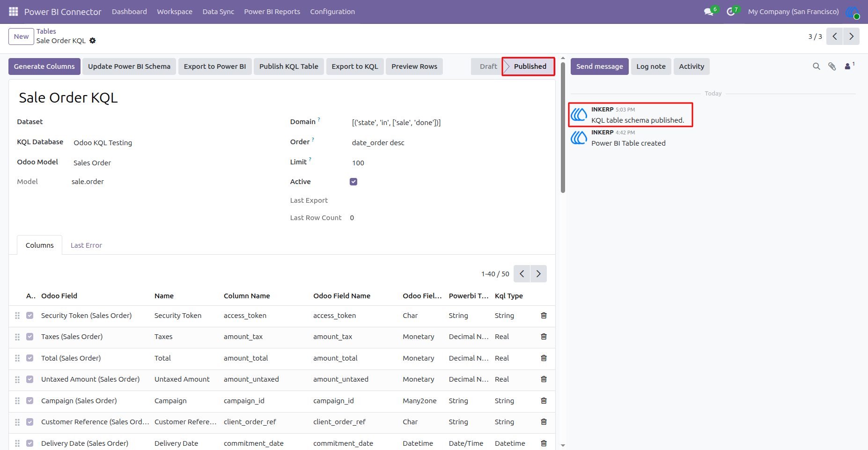Delete the Security Token row with trash icon

tap(544, 316)
